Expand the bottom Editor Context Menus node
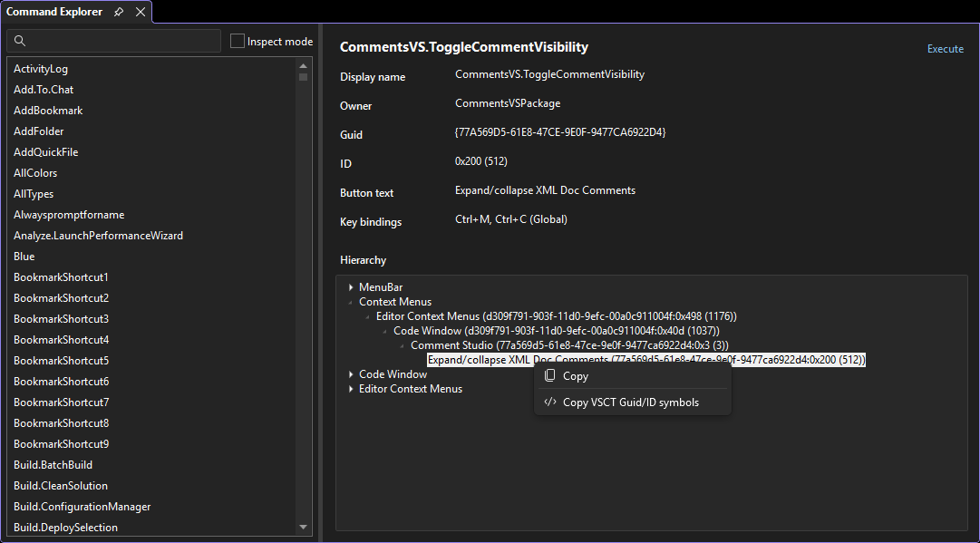Image resolution: width=980 pixels, height=543 pixels. pyautogui.click(x=351, y=389)
